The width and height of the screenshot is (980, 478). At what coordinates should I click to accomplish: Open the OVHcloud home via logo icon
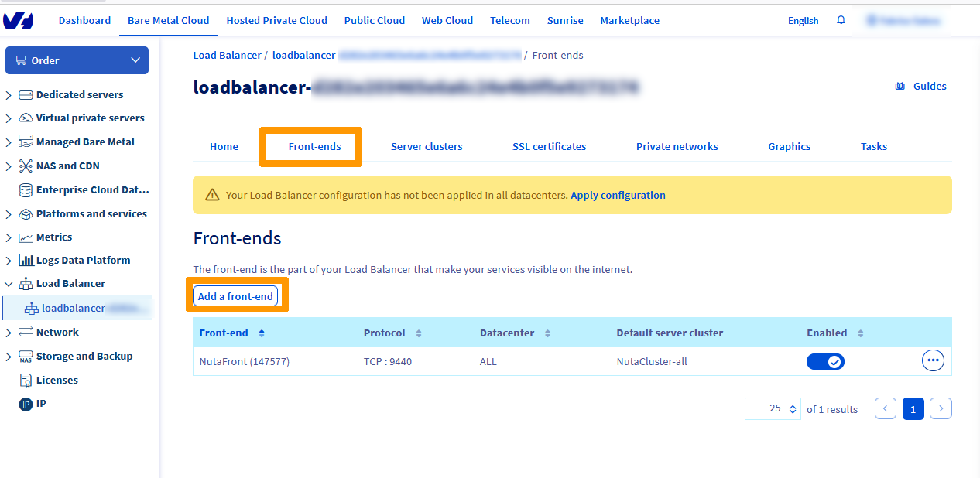pos(18,20)
